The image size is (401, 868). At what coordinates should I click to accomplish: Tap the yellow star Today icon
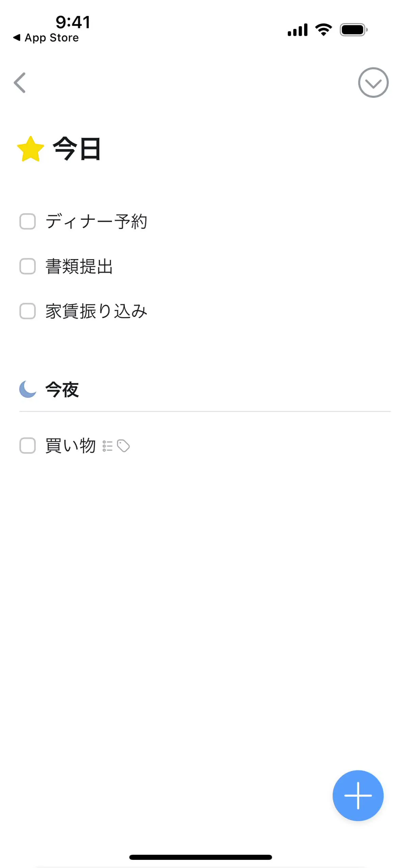click(31, 149)
